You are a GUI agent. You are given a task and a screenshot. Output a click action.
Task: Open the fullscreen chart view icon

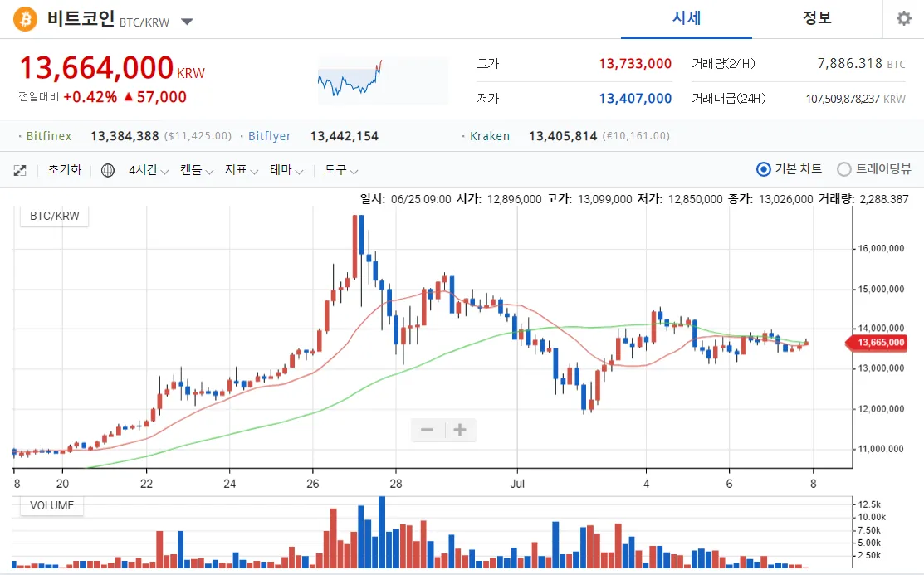pyautogui.click(x=19, y=169)
